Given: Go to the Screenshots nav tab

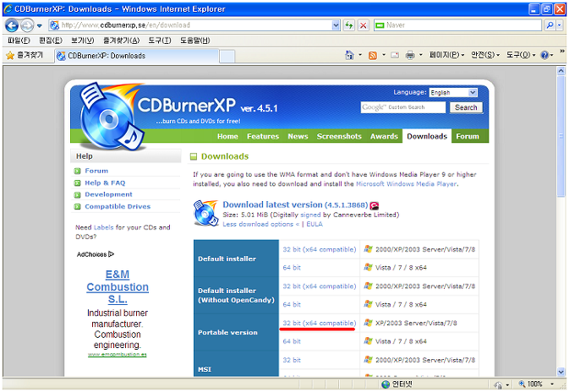Looking at the screenshot, I should [x=339, y=136].
